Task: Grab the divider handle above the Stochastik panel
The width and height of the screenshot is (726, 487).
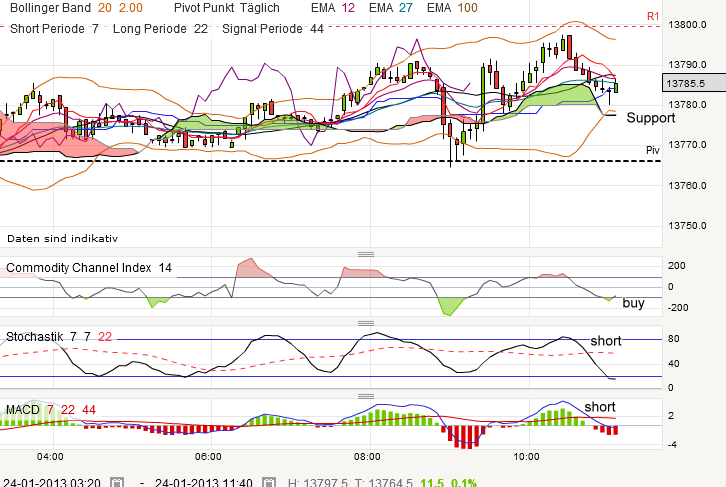Action: [x=366, y=323]
